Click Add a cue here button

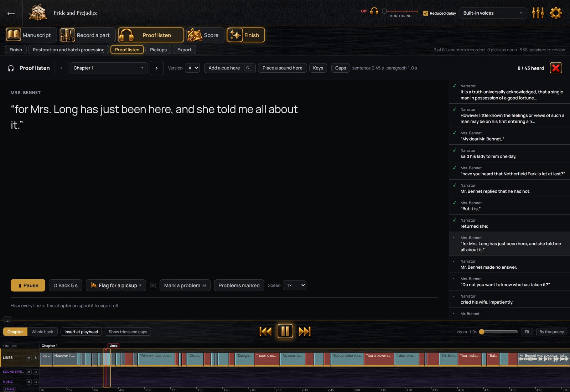coord(230,68)
